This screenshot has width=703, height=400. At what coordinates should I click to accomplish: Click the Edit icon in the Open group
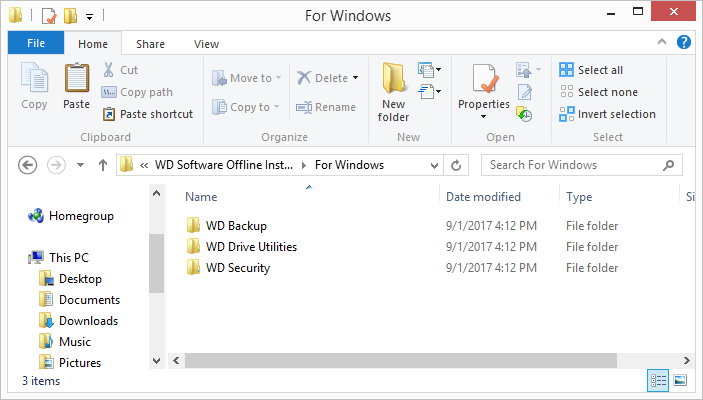click(524, 92)
